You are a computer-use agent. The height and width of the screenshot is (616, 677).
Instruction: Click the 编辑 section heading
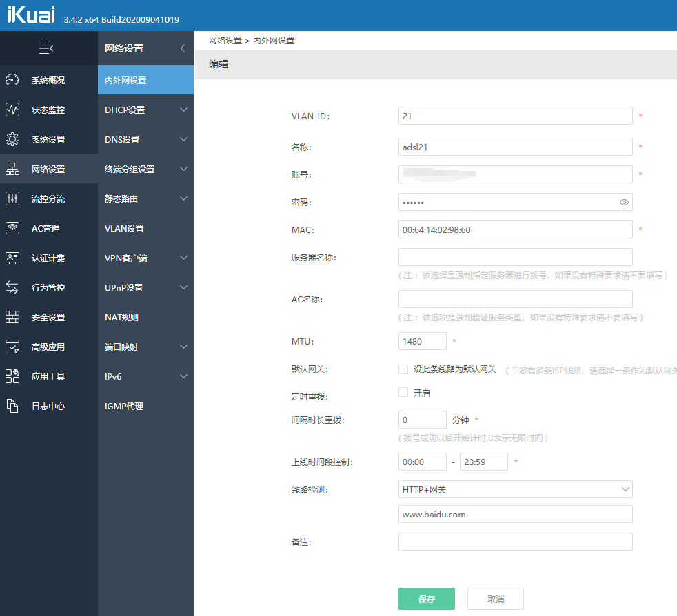click(x=219, y=64)
